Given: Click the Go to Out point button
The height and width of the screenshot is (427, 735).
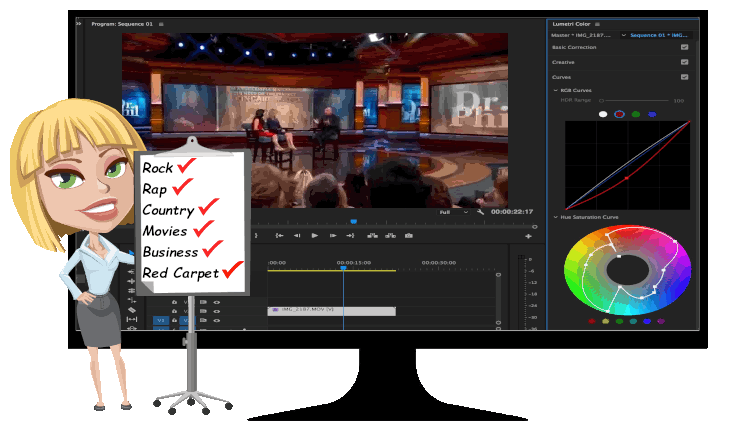Looking at the screenshot, I should pyautogui.click(x=350, y=236).
